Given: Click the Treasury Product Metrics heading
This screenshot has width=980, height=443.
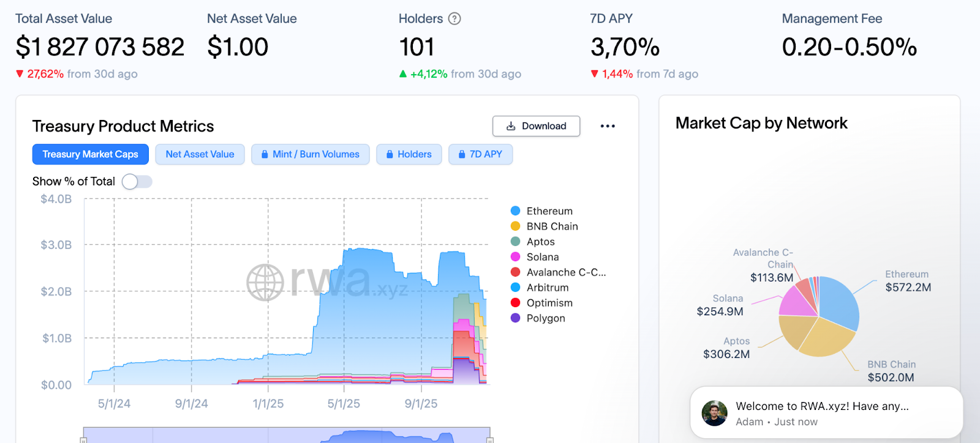Looking at the screenshot, I should (x=123, y=126).
